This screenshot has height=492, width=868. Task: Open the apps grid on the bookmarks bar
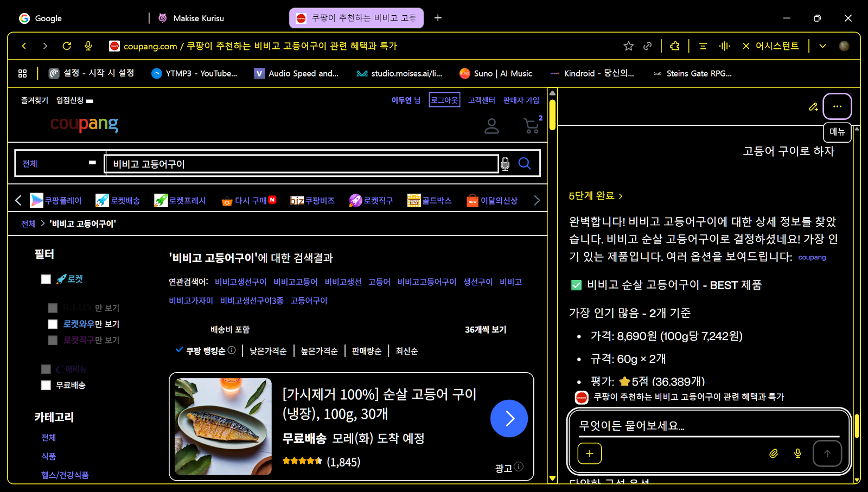pyautogui.click(x=22, y=73)
